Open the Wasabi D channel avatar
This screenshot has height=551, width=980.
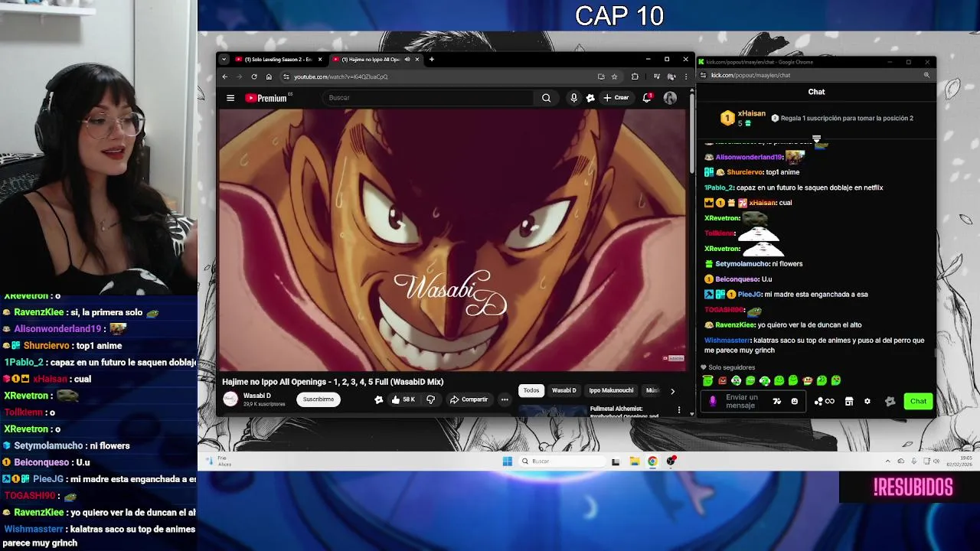click(x=230, y=399)
